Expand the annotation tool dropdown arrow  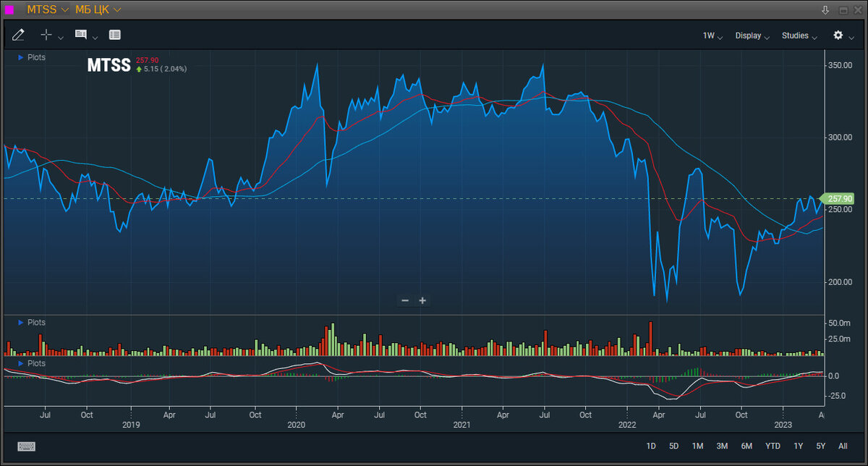click(95, 37)
